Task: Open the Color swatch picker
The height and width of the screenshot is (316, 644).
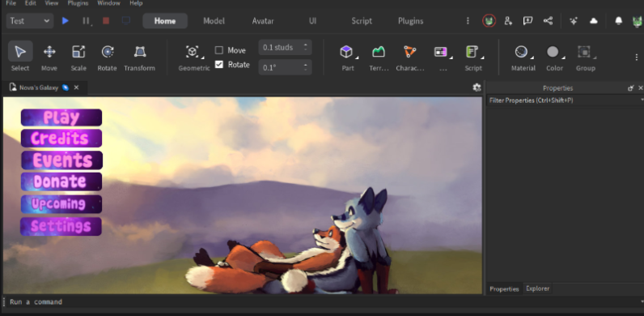Action: pyautogui.click(x=553, y=52)
